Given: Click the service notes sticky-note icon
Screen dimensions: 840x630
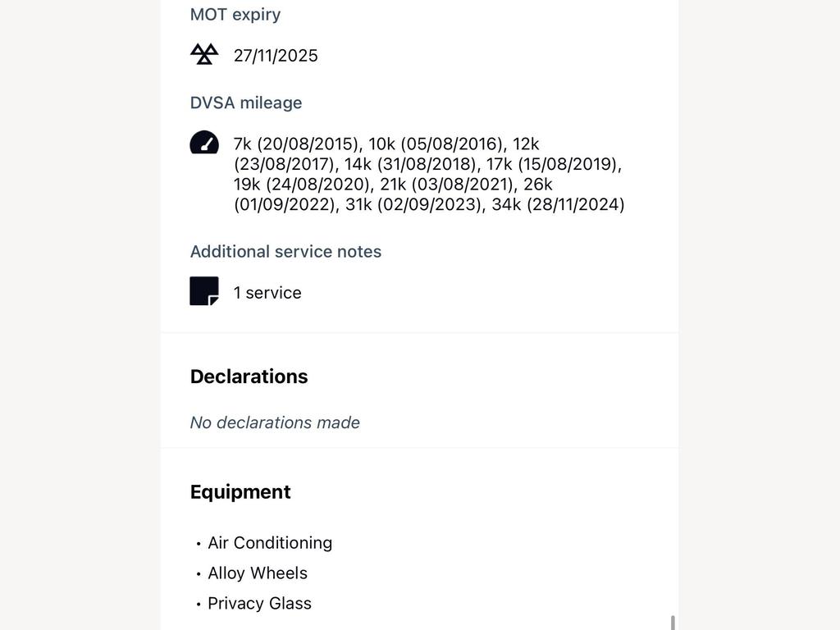Looking at the screenshot, I should pos(204,291).
